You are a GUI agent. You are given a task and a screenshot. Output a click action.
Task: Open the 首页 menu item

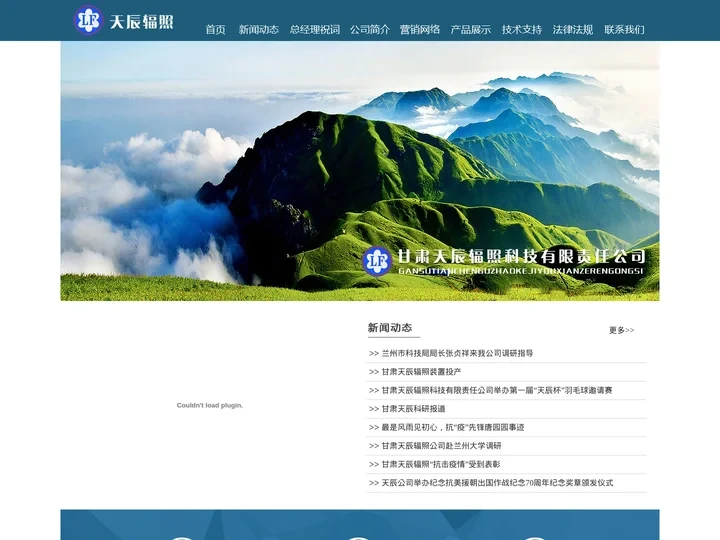click(215, 30)
